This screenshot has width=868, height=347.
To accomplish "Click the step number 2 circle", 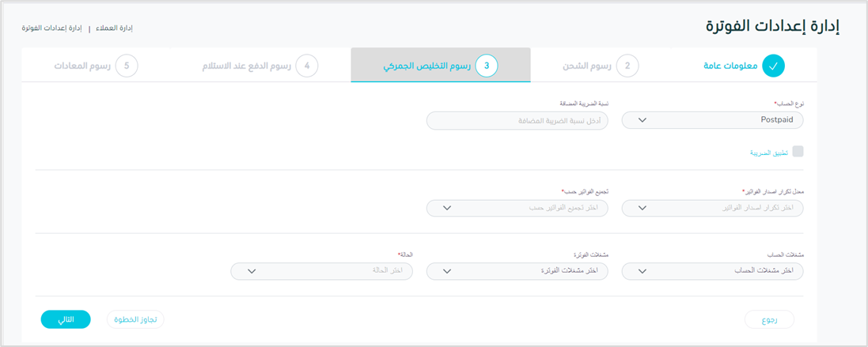I will coord(627,66).
